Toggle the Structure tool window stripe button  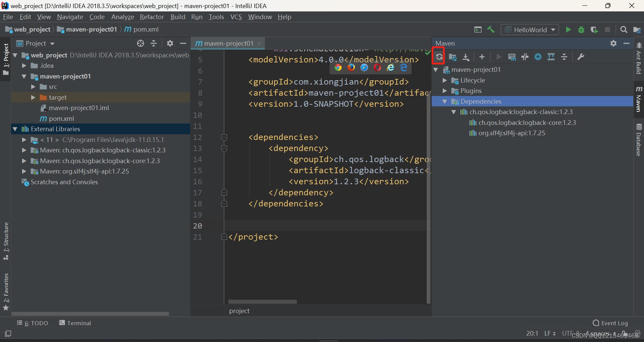pos(6,241)
